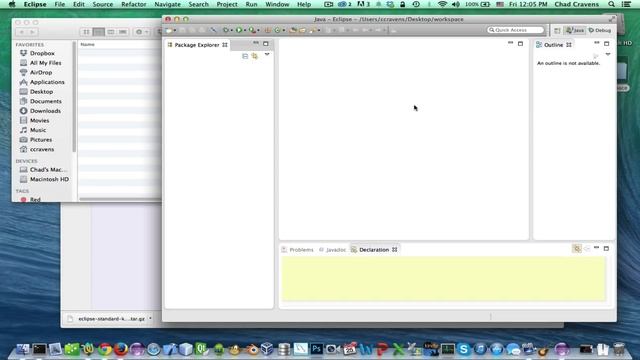This screenshot has width=640, height=360.
Task: Open Notification Center in menu bar
Action: click(x=627, y=4)
